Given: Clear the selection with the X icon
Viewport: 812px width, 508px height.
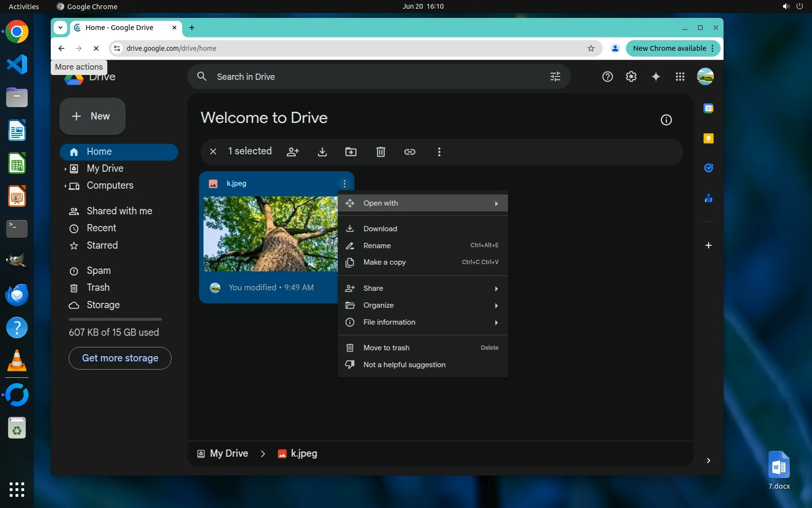Looking at the screenshot, I should (x=213, y=151).
